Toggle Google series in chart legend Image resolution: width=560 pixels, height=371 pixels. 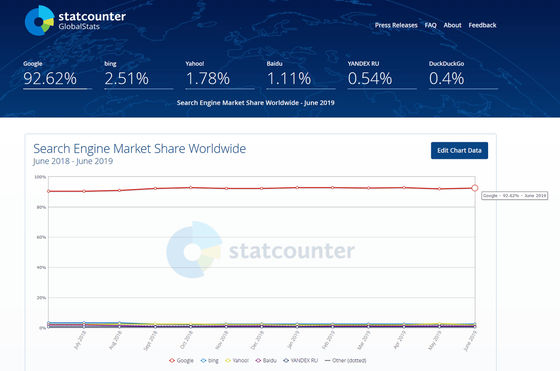181,361
